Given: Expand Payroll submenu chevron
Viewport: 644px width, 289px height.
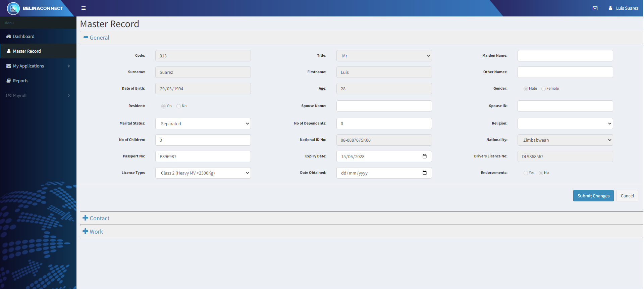Looking at the screenshot, I should (69, 95).
